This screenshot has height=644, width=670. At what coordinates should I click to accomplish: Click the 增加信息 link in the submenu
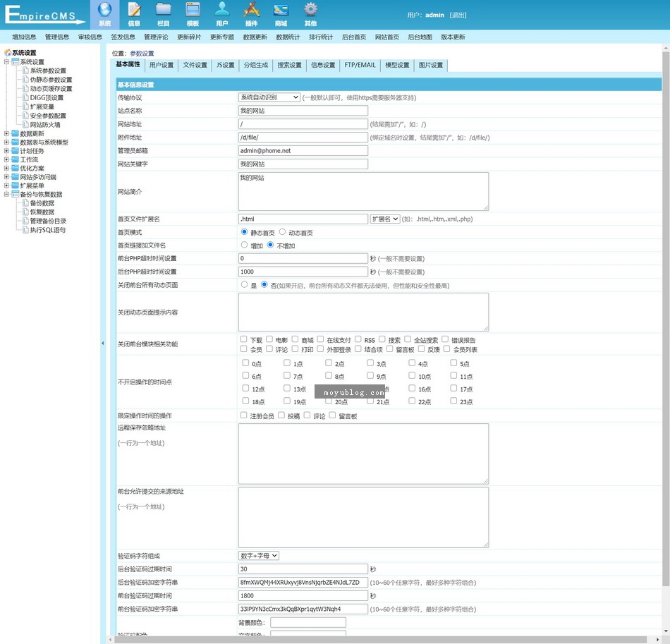24,37
